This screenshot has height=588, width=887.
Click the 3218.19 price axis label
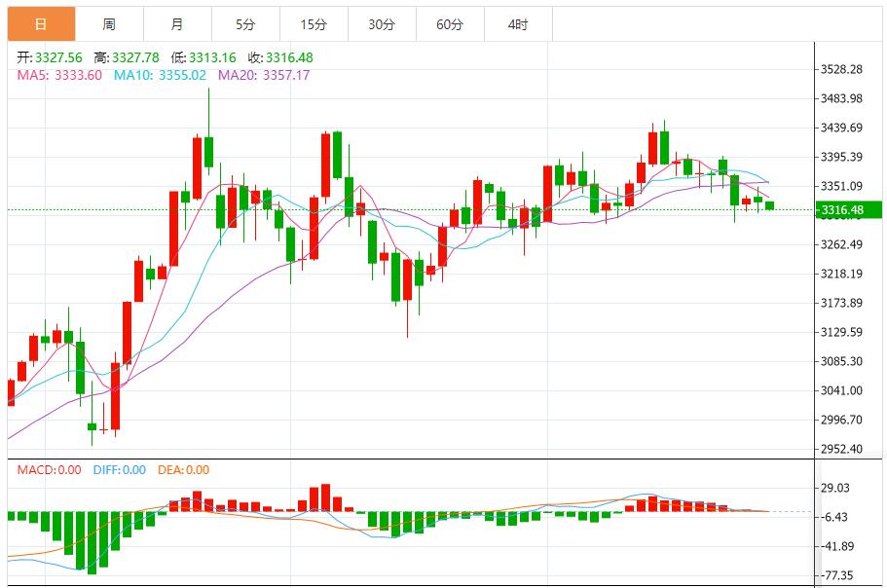(x=842, y=274)
